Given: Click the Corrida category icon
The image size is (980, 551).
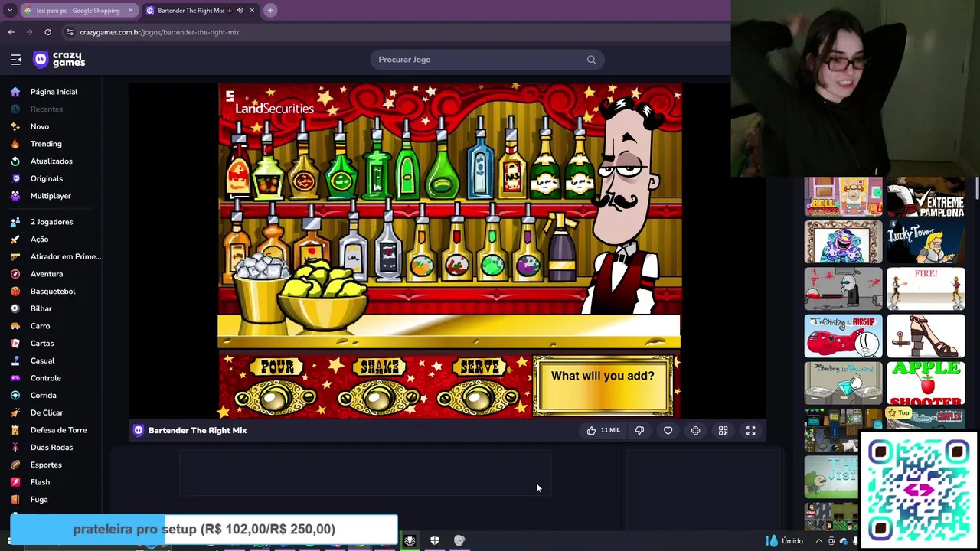Looking at the screenshot, I should point(15,396).
